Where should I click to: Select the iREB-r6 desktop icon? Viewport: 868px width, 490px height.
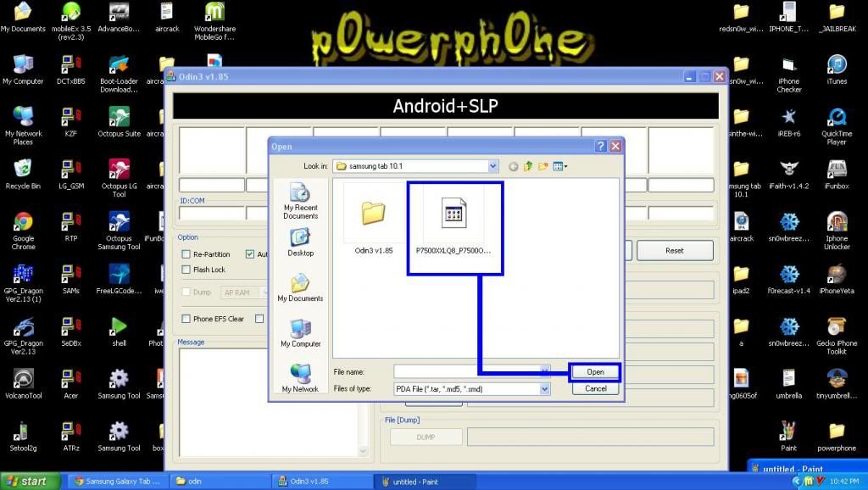789,122
